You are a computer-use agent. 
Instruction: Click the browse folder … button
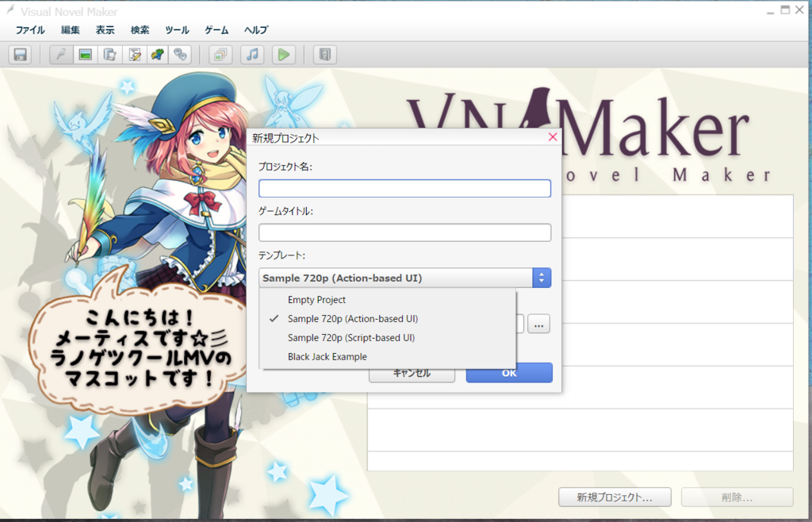pos(538,324)
